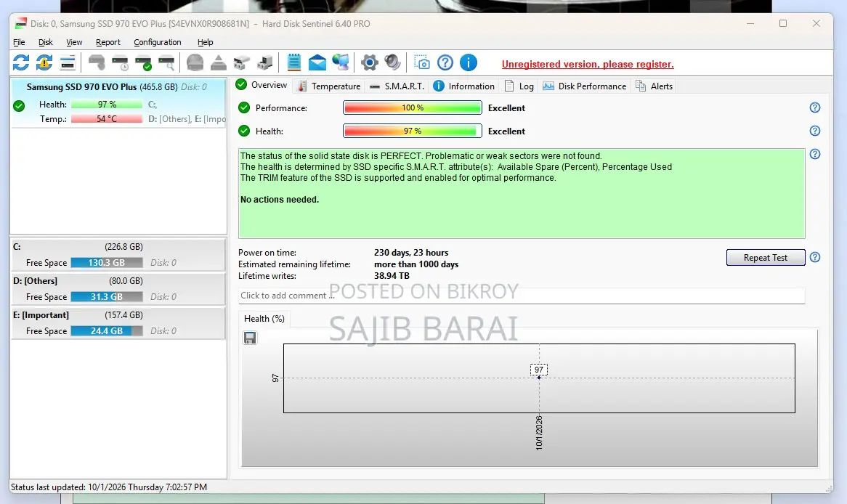Switch to the Temperature tab

[329, 86]
